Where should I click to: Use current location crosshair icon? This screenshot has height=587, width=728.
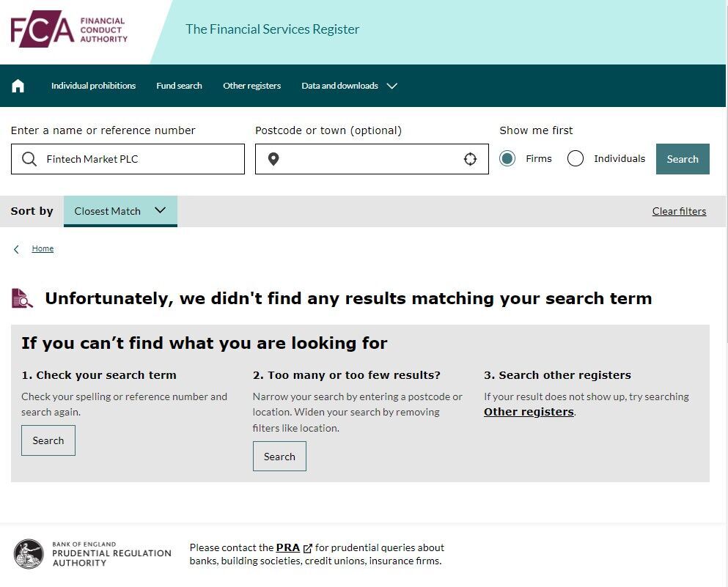pos(470,159)
